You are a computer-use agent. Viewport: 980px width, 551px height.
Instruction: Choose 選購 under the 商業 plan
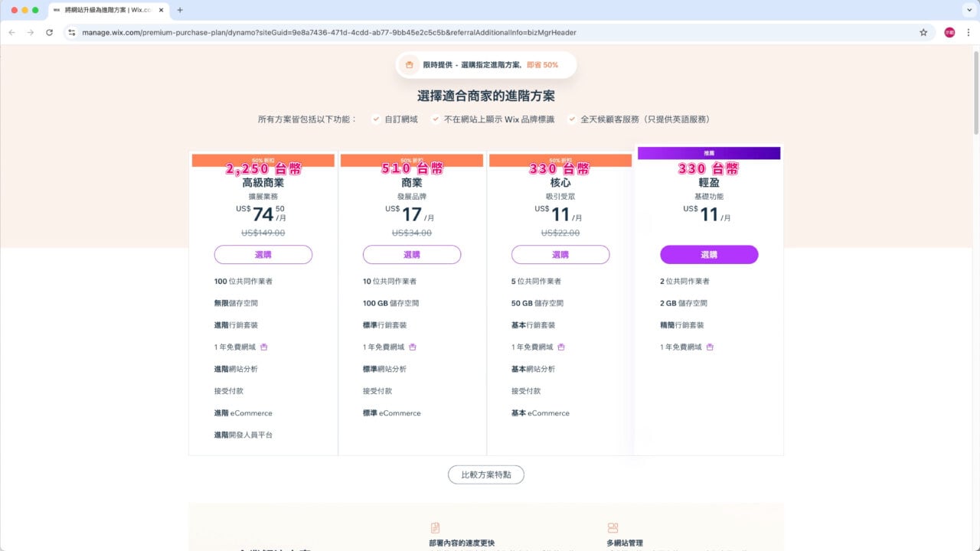pos(412,255)
